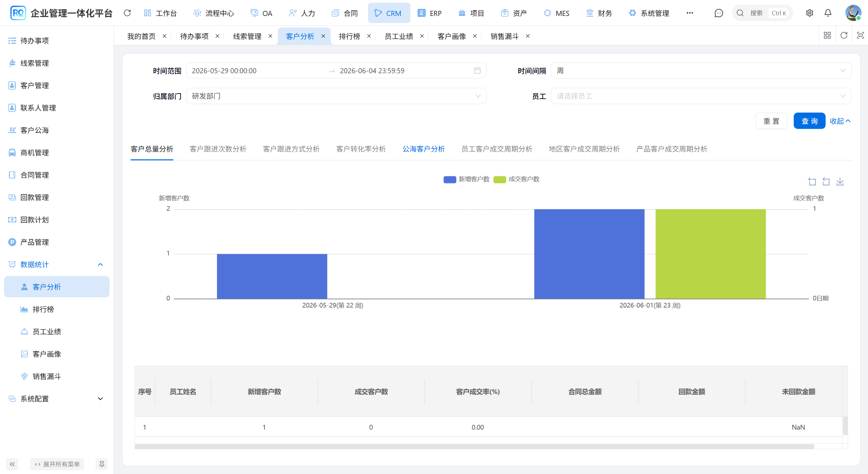Viewport: 868px width, 474px height.
Task: Toggle fullscreen content view icon
Action: click(860, 35)
